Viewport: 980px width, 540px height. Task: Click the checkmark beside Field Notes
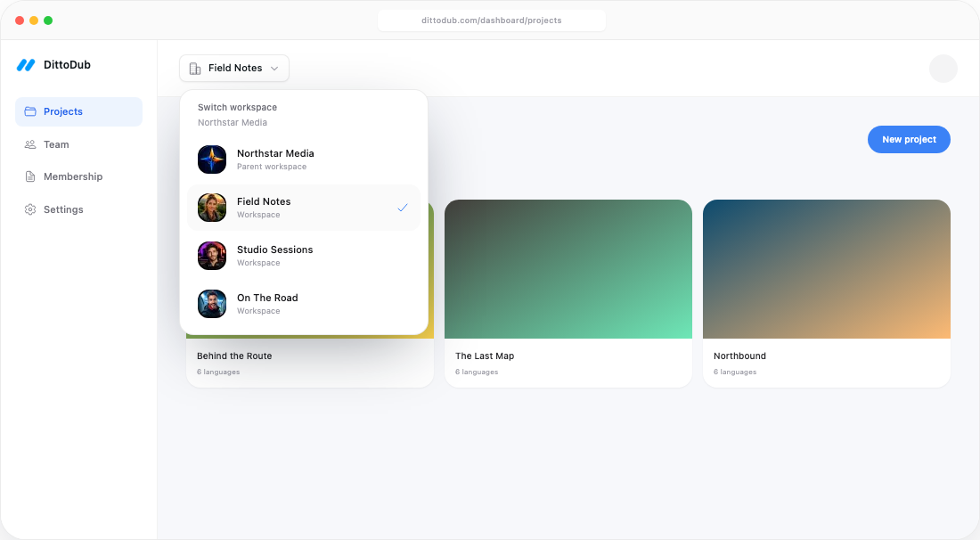pos(403,208)
